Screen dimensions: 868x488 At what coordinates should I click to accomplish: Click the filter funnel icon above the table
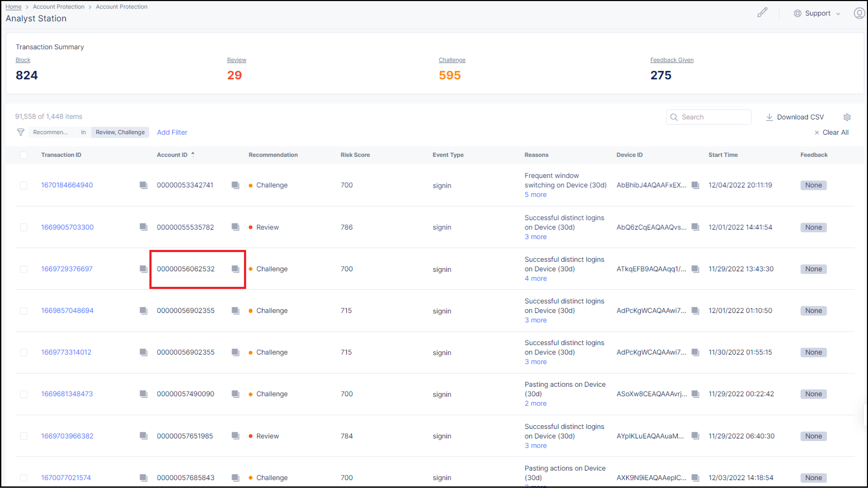click(21, 132)
